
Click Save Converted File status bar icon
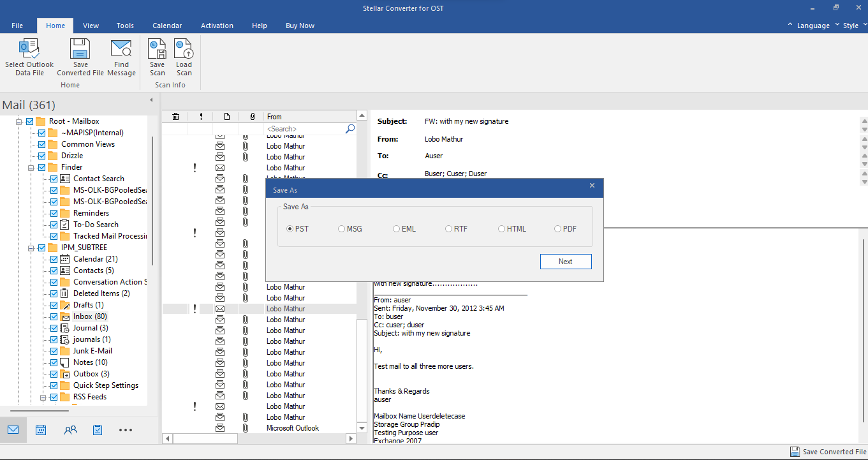click(795, 452)
